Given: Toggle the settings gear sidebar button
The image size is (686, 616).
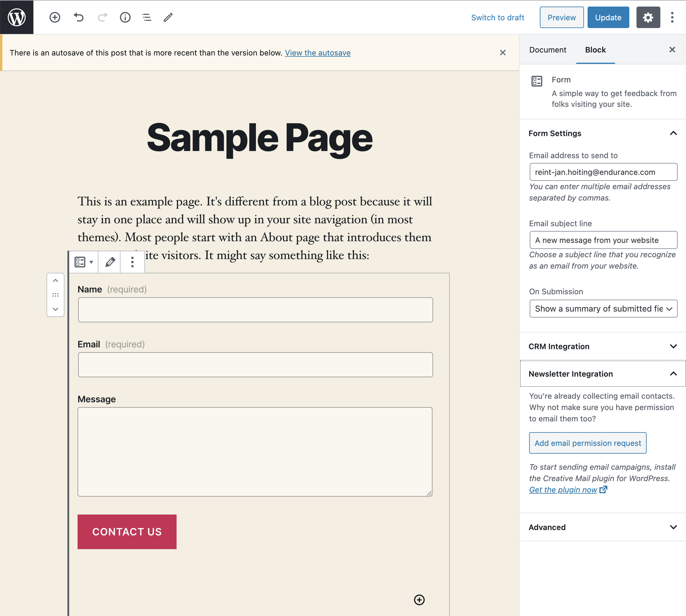Looking at the screenshot, I should pyautogui.click(x=648, y=17).
